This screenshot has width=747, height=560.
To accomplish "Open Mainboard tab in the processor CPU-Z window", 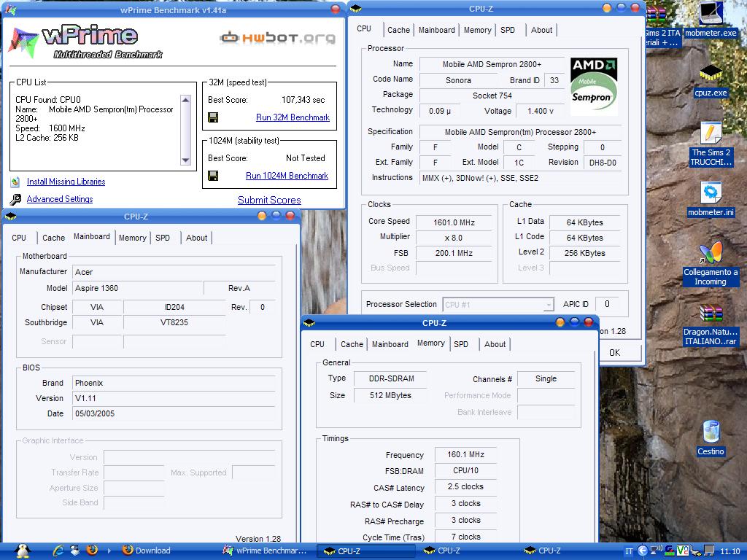I will [x=436, y=30].
